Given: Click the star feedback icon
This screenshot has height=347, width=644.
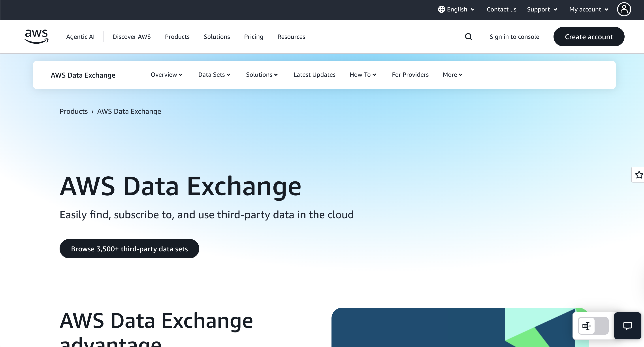Looking at the screenshot, I should (x=639, y=175).
